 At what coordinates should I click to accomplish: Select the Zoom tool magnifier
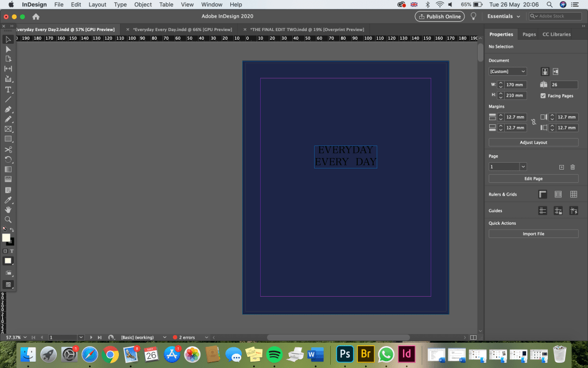pos(8,220)
